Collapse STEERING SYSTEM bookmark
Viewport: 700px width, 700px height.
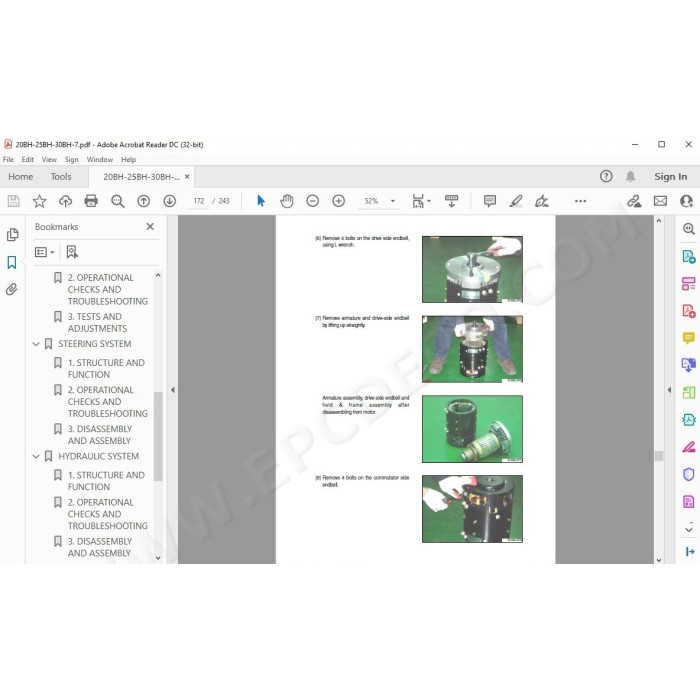(36, 344)
